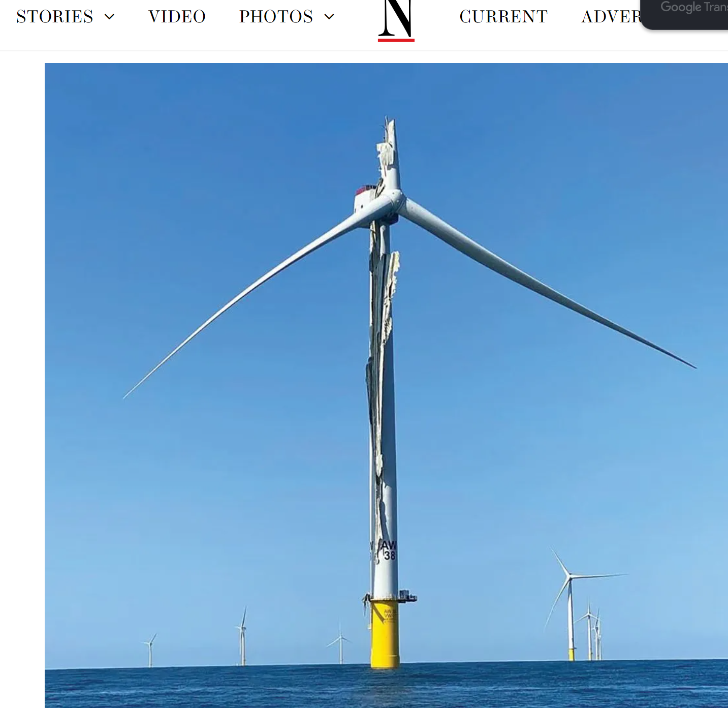Open the Stories menu label
Screen dimensions: 728x708
pos(55,17)
